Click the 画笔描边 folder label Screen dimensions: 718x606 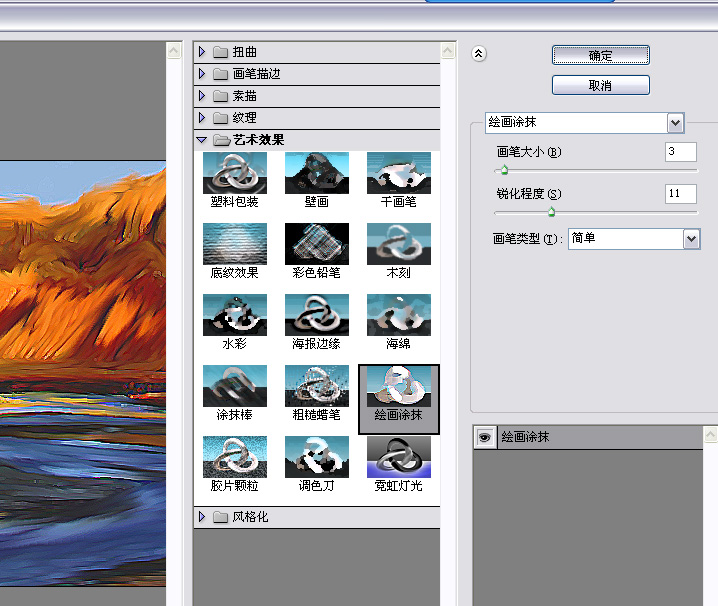click(x=256, y=74)
